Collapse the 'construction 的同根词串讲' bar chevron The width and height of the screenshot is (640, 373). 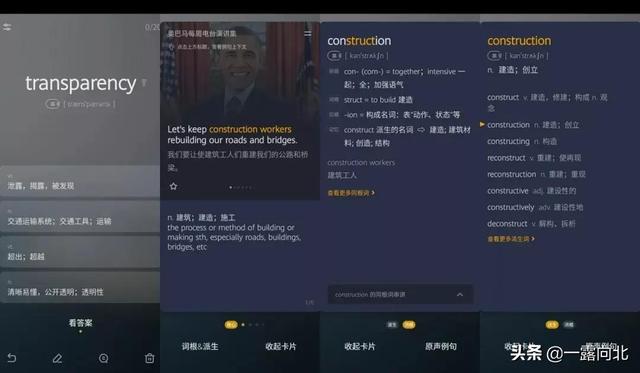[460, 294]
